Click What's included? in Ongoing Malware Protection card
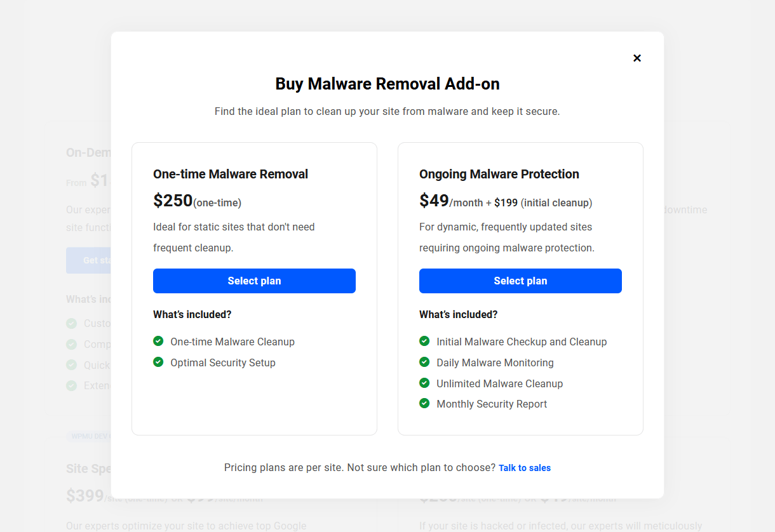Screen dimensions: 775x532 point(459,314)
